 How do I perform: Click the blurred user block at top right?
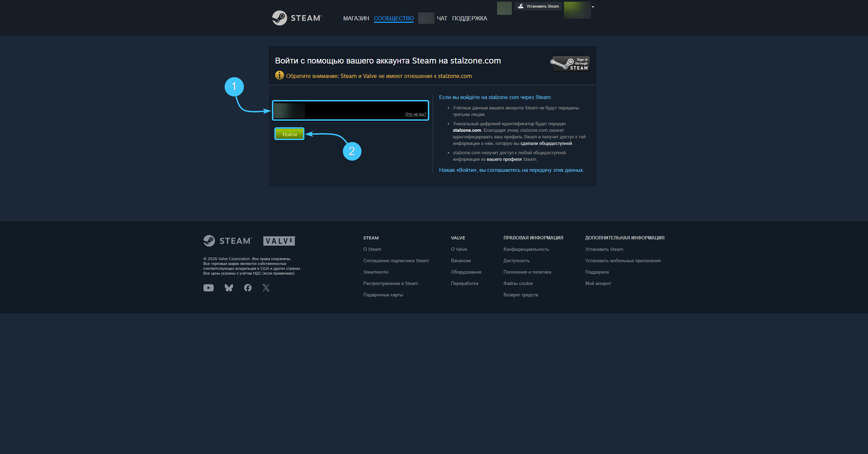pos(577,10)
